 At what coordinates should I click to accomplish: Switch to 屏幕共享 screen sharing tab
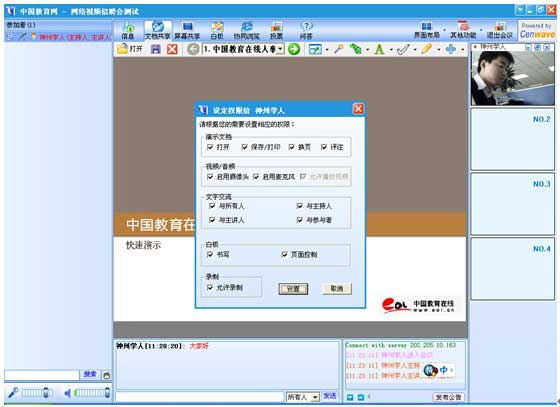[x=187, y=30]
